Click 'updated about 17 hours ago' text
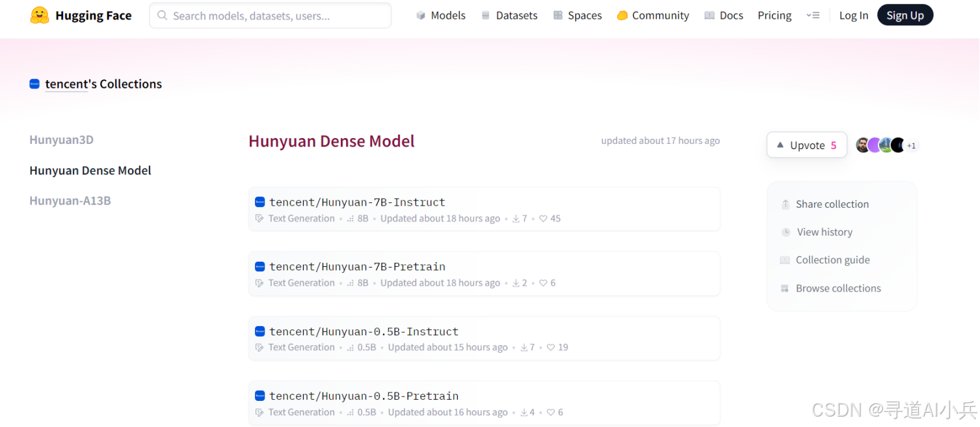The image size is (980, 427). 661,141
